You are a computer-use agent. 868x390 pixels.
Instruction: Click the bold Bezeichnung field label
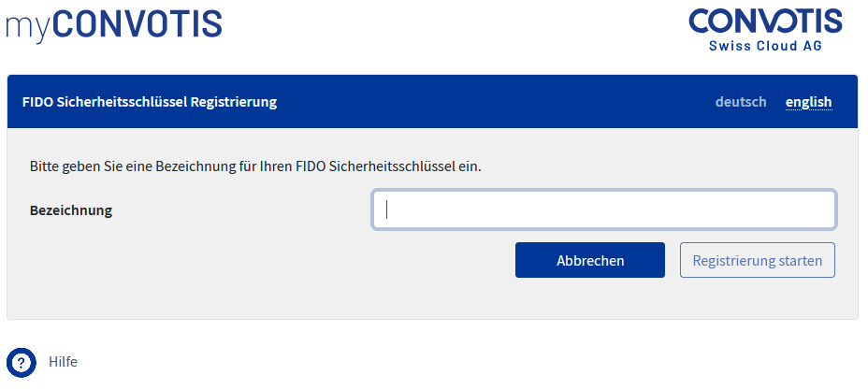coord(71,210)
